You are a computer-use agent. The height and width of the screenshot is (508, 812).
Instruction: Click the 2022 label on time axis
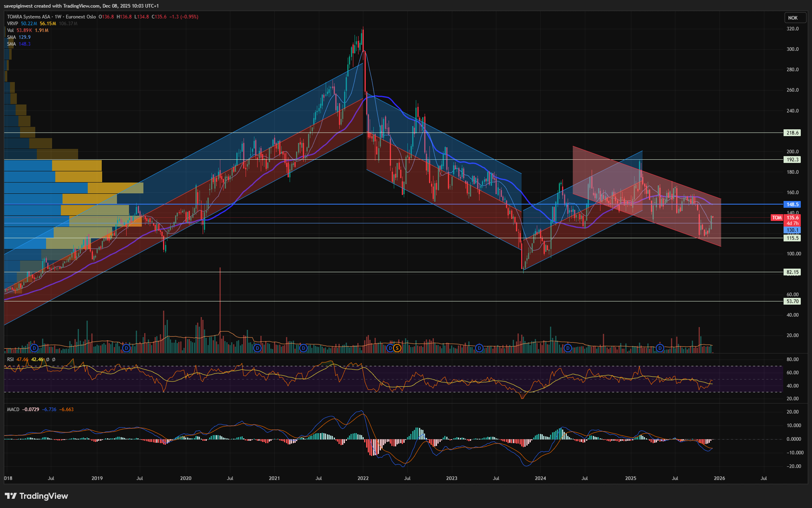(x=363, y=478)
